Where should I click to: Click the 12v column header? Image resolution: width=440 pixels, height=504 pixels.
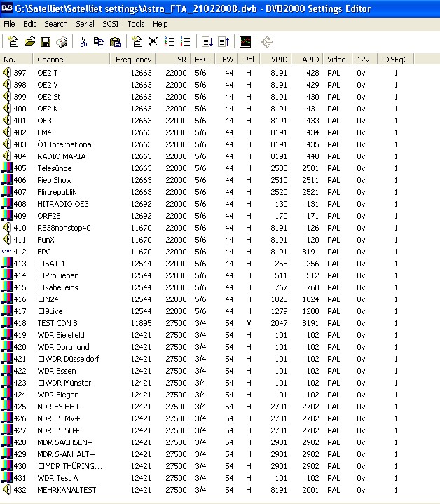tap(364, 60)
